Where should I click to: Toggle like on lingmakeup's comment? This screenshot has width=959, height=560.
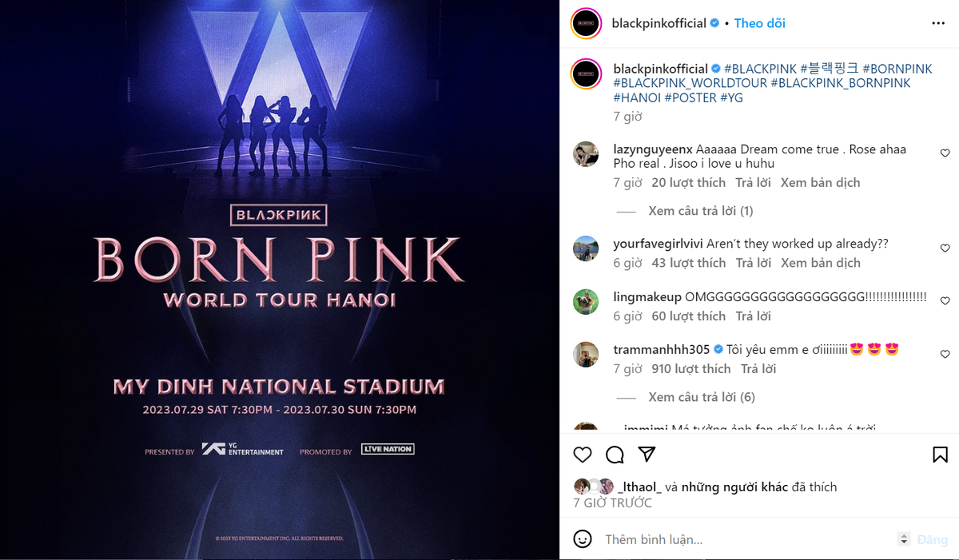(x=945, y=299)
